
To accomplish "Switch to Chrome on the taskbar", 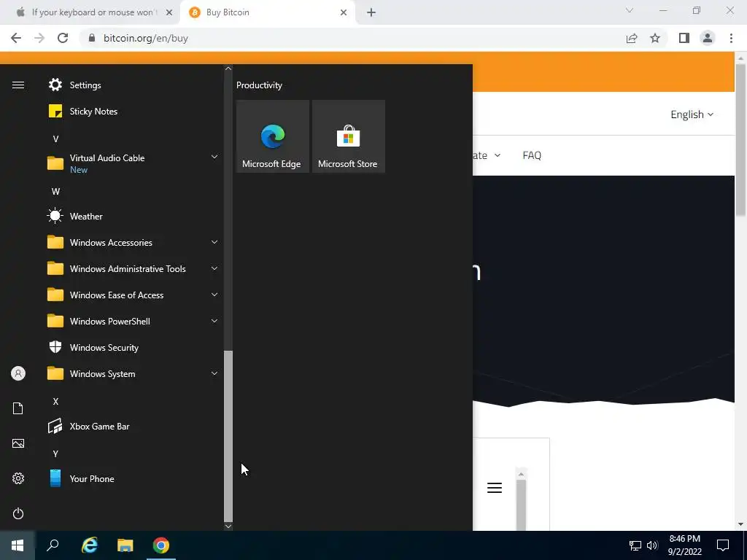I will point(161,545).
